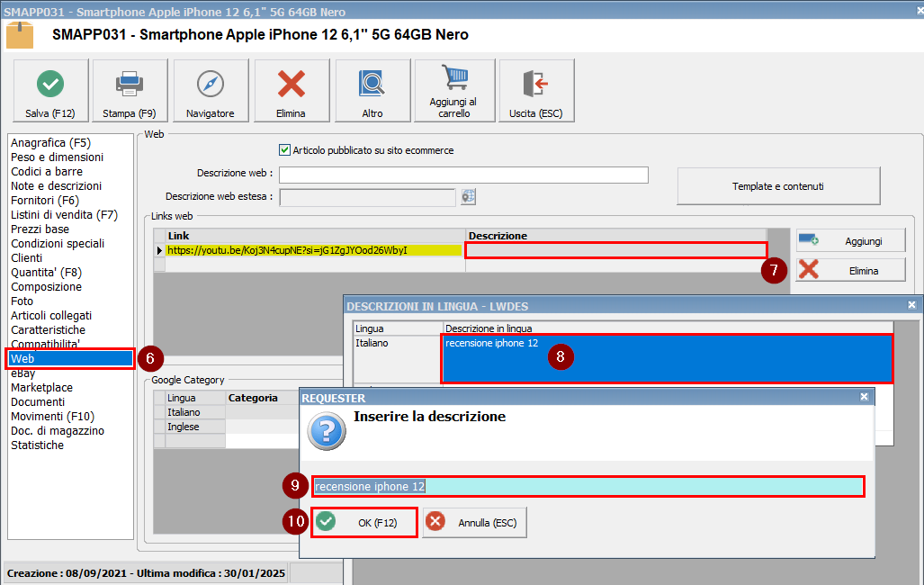
Task: Click the row selector arrow of link row
Action: point(159,250)
